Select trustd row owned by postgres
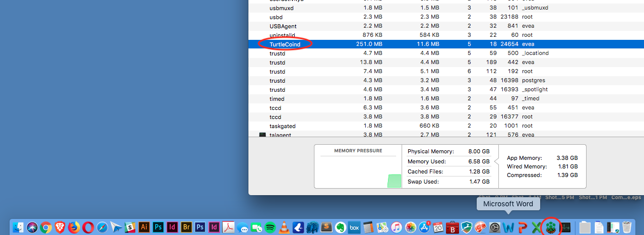Viewport: 644px width, 235px height. (446, 81)
